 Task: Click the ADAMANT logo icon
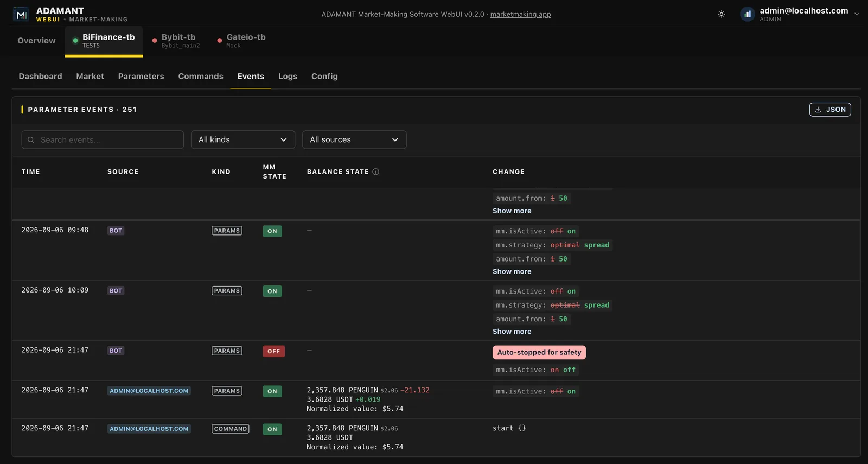pyautogui.click(x=21, y=15)
